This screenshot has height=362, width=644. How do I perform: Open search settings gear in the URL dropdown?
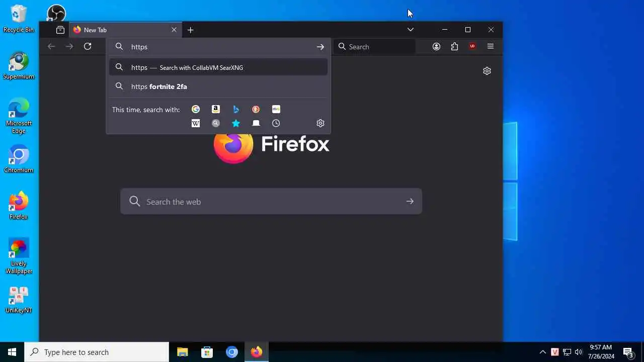(320, 123)
